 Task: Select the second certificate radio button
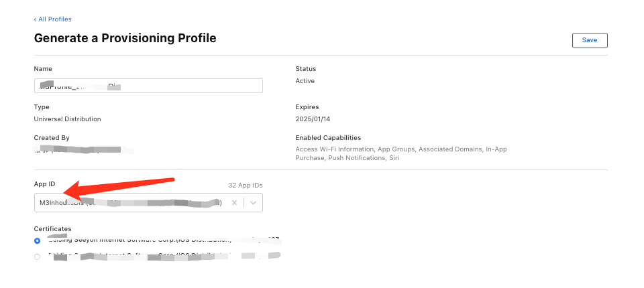point(38,257)
